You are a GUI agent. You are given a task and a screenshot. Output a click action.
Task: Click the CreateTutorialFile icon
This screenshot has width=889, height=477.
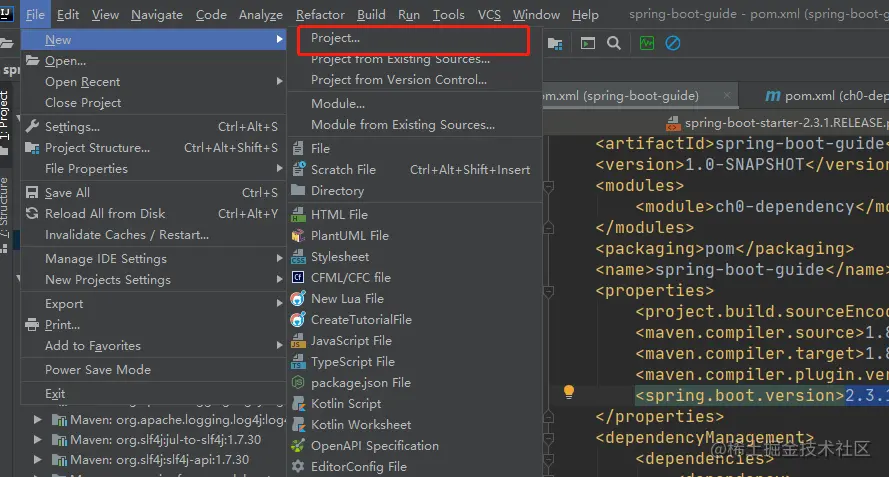(298, 319)
